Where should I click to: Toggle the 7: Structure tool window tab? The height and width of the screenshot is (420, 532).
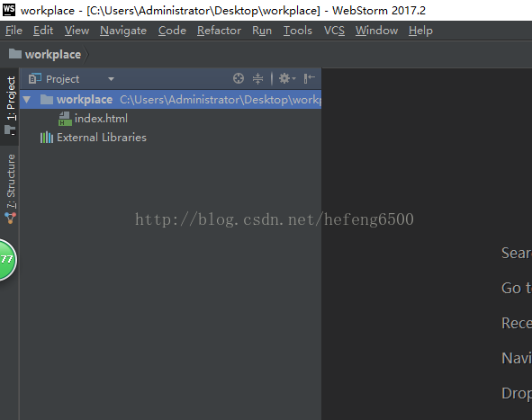[11, 189]
